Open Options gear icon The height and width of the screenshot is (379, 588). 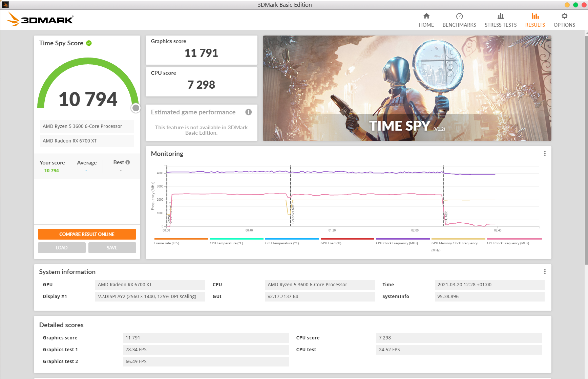point(564,16)
